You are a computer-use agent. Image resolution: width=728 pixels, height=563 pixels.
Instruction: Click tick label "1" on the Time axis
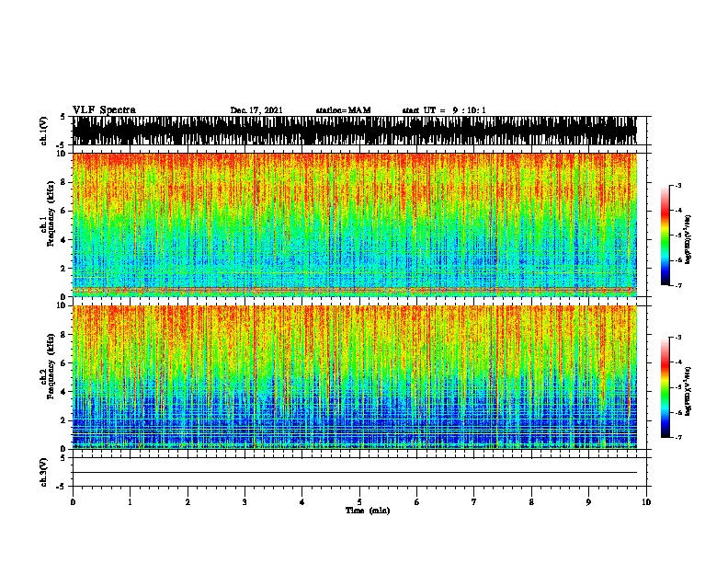[130, 501]
